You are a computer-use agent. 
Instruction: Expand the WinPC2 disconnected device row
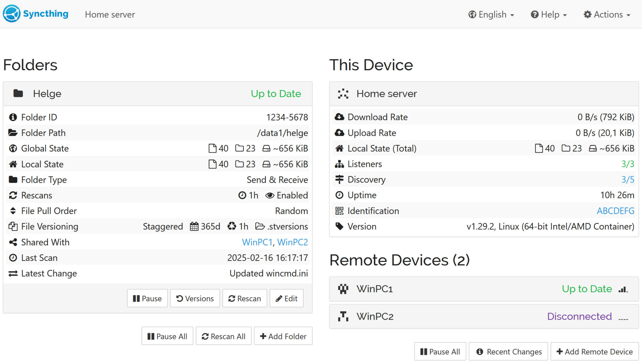(484, 316)
